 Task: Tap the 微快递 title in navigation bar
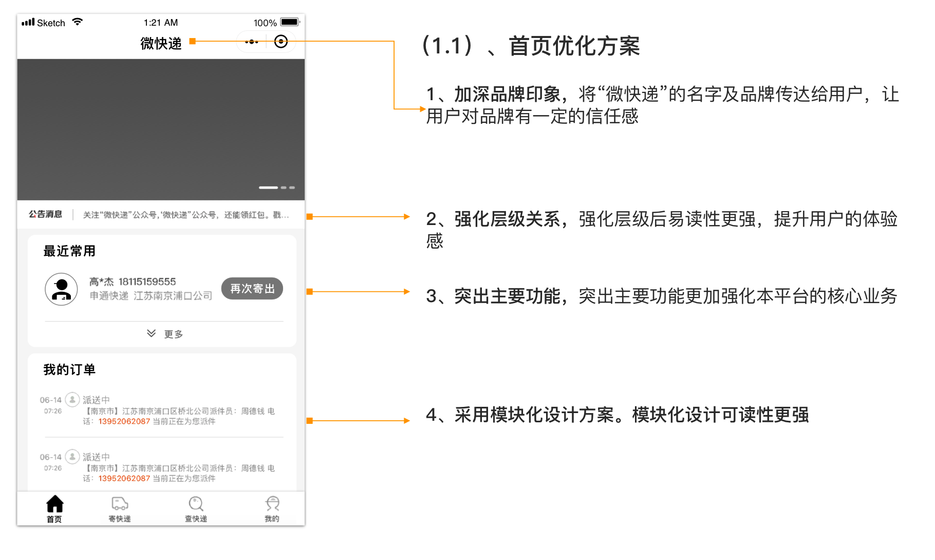[x=161, y=43]
